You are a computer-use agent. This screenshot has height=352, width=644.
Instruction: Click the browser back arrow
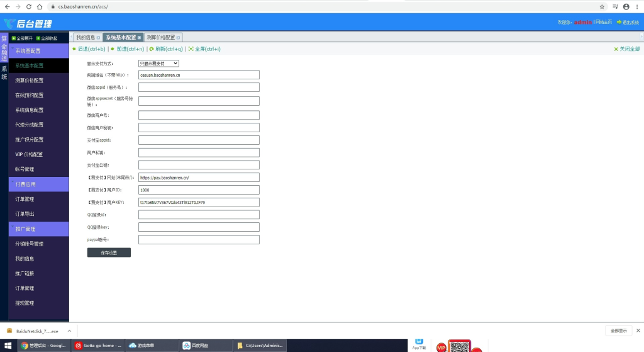pyautogui.click(x=7, y=6)
